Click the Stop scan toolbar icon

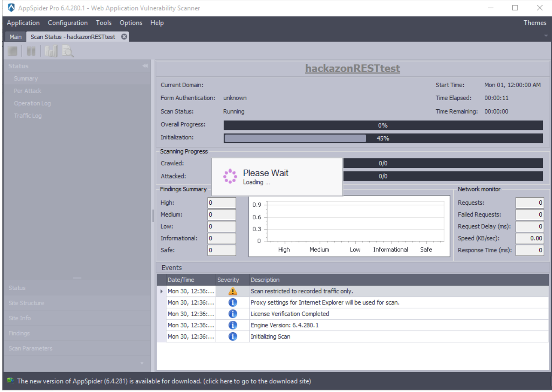point(13,51)
